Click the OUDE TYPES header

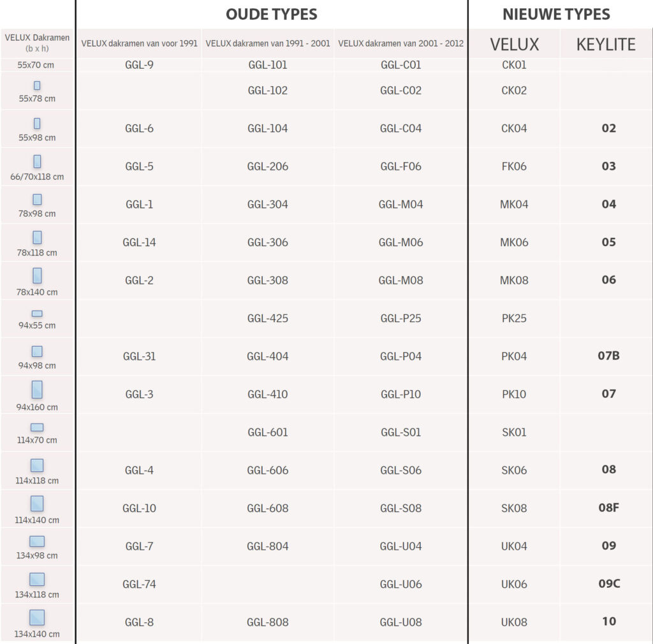[x=272, y=14]
